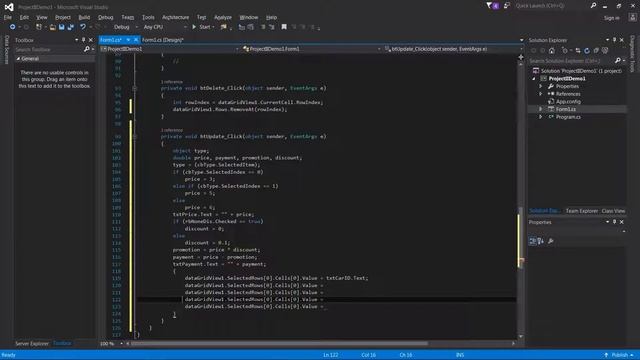Click the Sign in link
Viewport: 640px width, 360px height.
pos(611,18)
